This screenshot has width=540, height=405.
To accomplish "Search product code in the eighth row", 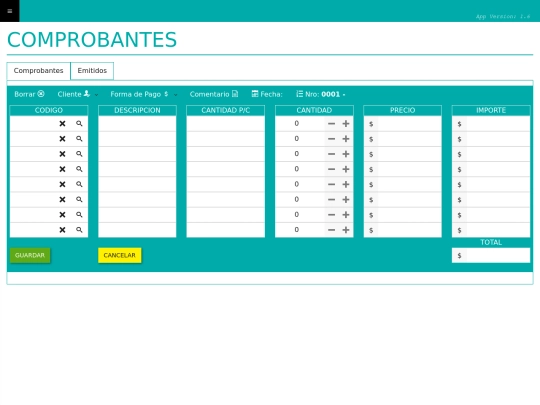I will tap(79, 230).
